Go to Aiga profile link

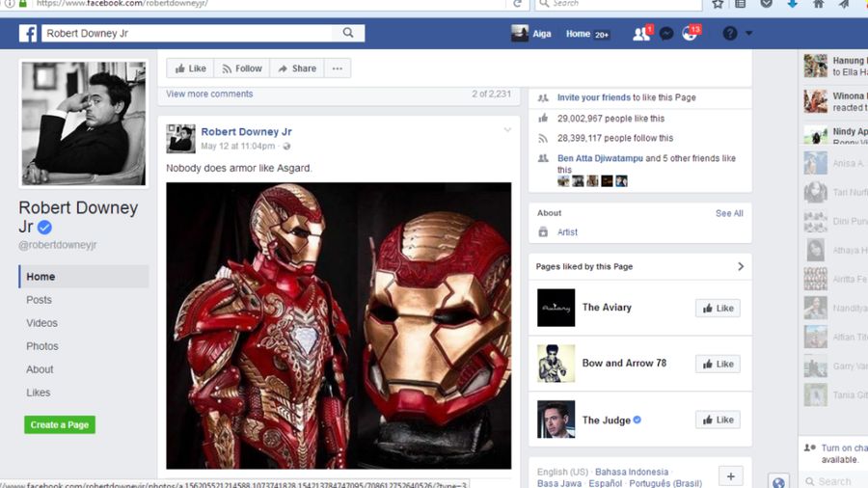(541, 34)
